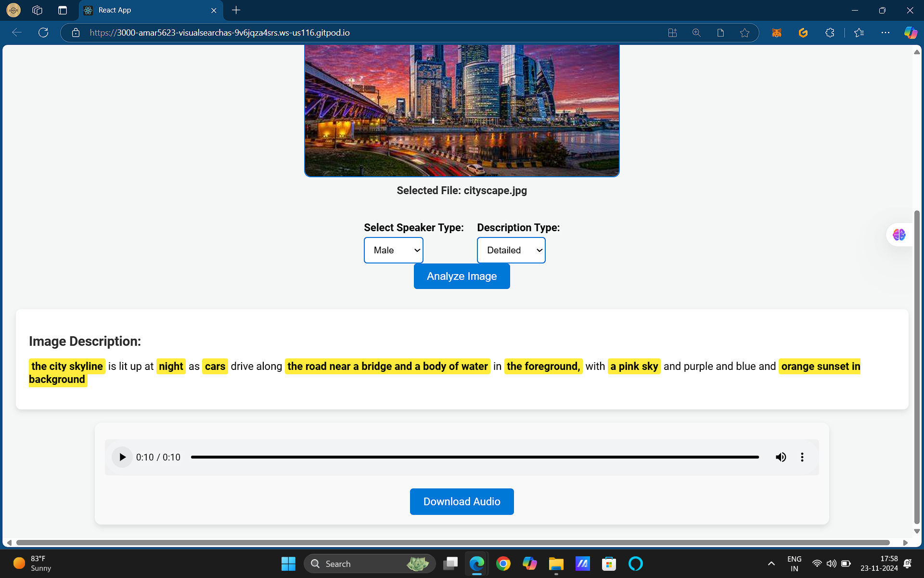The height and width of the screenshot is (578, 924).
Task: Click the browser zoom magnifier icon
Action: click(x=696, y=32)
